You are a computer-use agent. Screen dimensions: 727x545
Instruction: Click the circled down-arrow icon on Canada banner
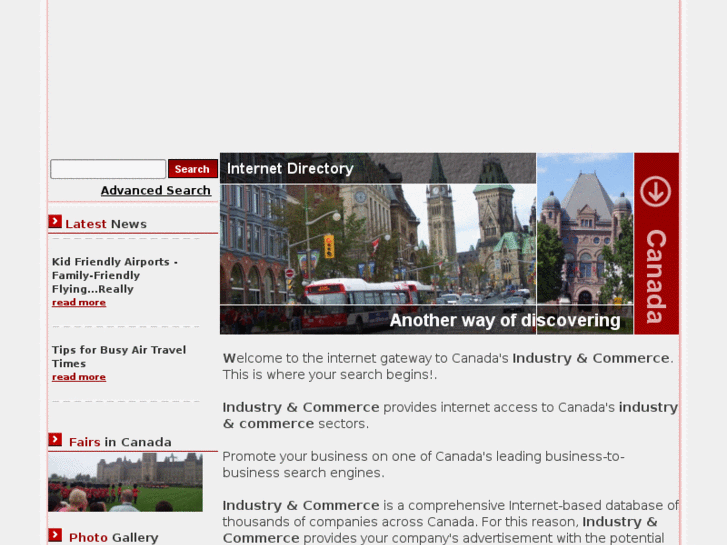tap(655, 191)
